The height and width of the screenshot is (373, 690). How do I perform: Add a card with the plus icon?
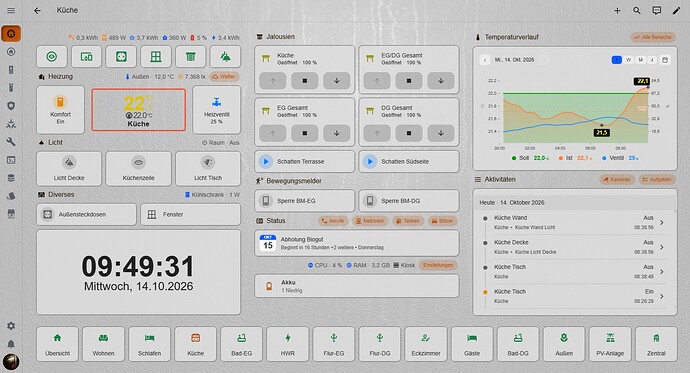617,11
